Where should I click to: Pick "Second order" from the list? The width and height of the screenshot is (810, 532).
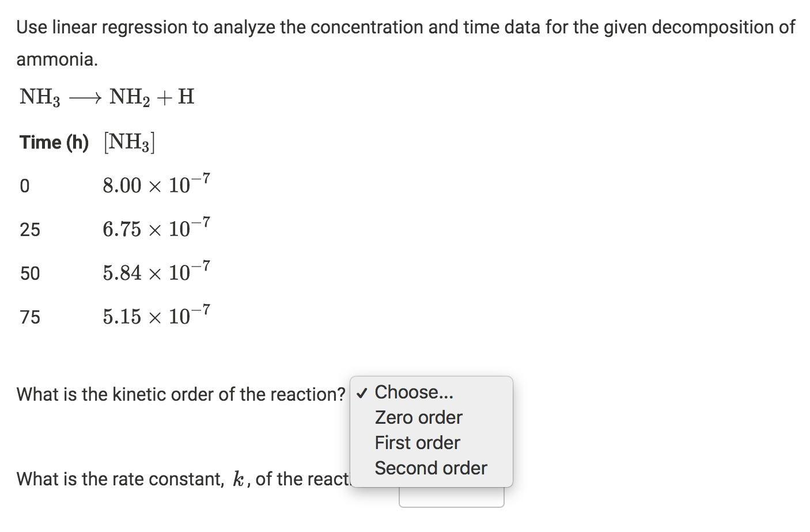431,468
